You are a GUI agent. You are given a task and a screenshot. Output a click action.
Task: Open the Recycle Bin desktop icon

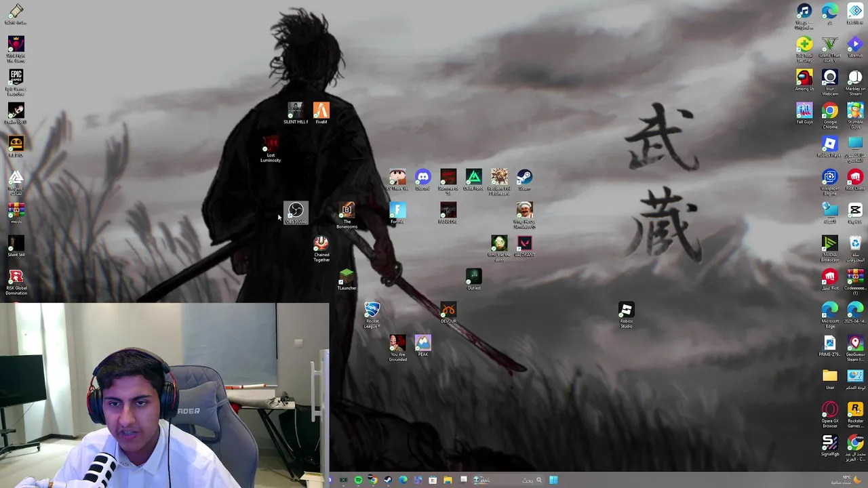[855, 249]
